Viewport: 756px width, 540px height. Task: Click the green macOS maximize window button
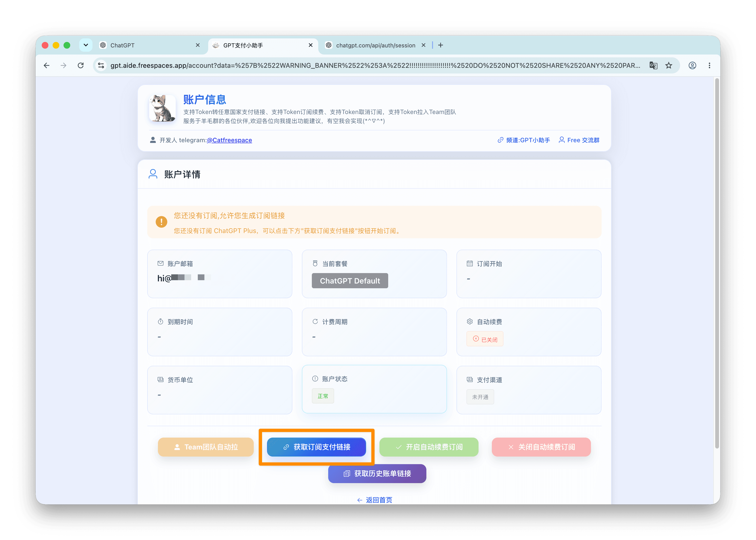[67, 45]
